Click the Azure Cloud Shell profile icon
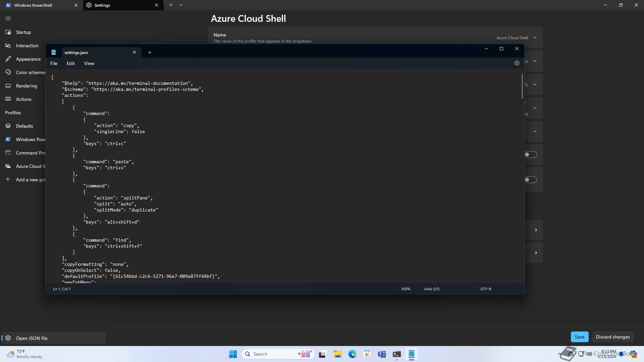 (x=8, y=166)
